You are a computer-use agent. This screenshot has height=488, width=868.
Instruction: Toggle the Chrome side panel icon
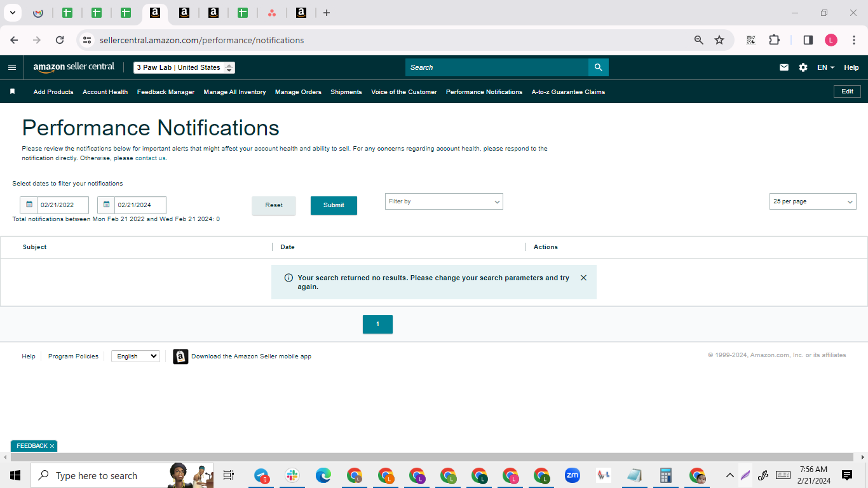808,40
